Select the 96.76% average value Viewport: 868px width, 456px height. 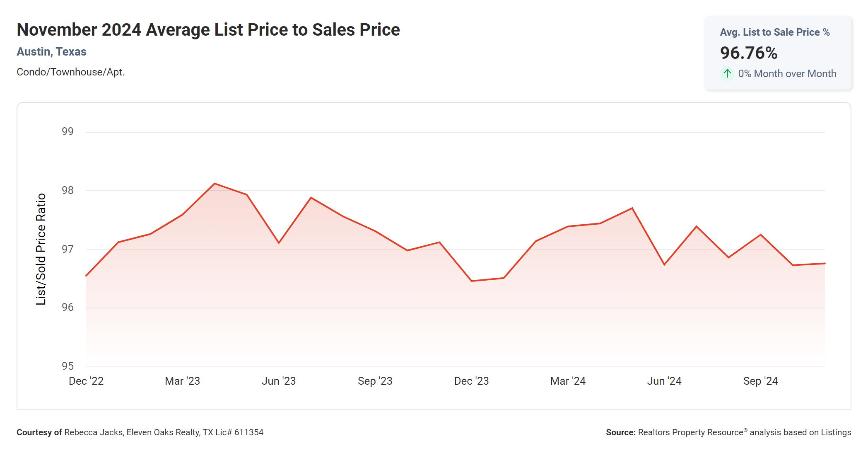[748, 53]
